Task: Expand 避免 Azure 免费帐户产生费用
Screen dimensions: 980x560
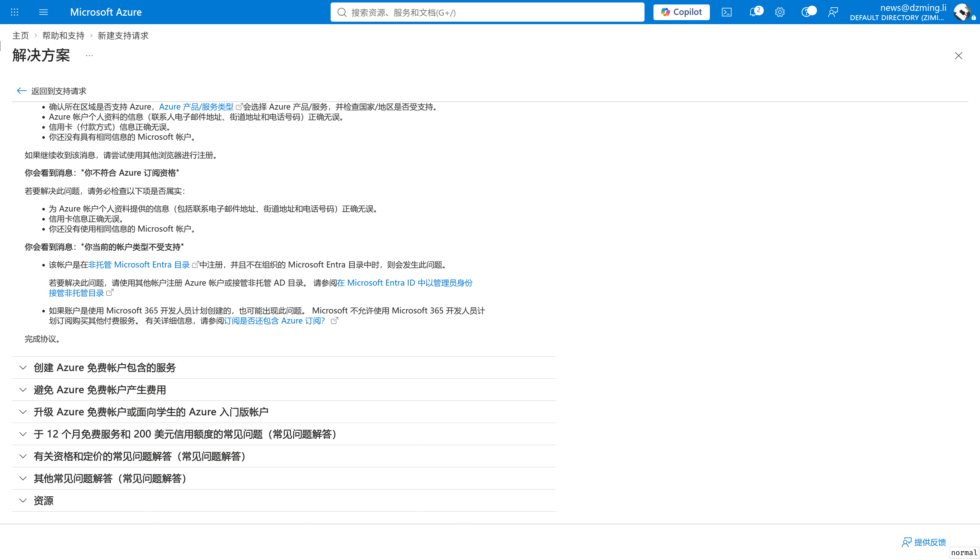Action: point(284,390)
